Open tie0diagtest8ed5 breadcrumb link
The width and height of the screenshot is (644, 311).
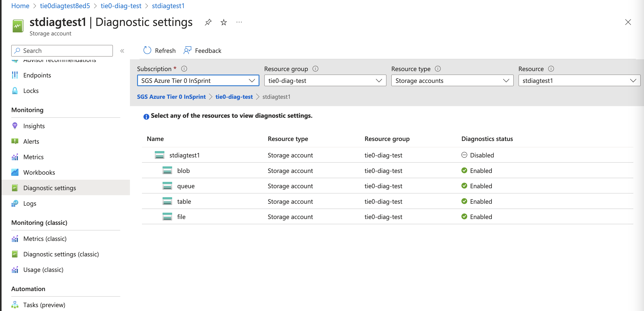pyautogui.click(x=65, y=6)
